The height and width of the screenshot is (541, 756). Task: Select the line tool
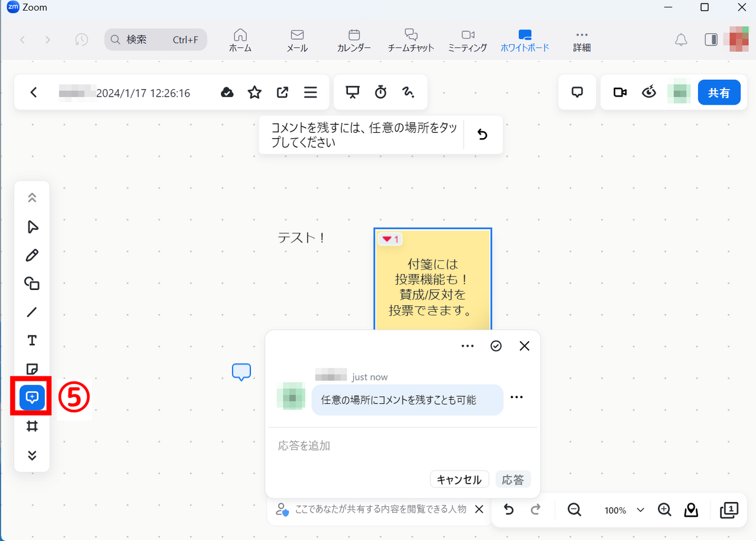32,312
